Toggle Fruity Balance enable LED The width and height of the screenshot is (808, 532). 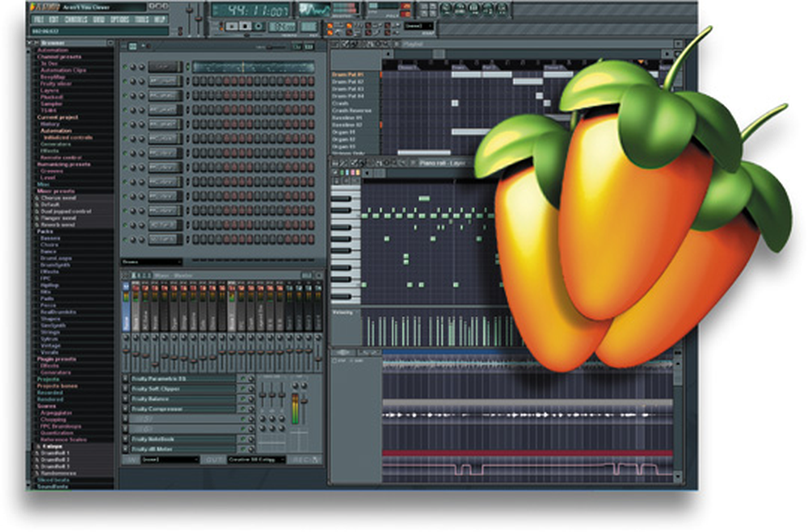[x=242, y=399]
